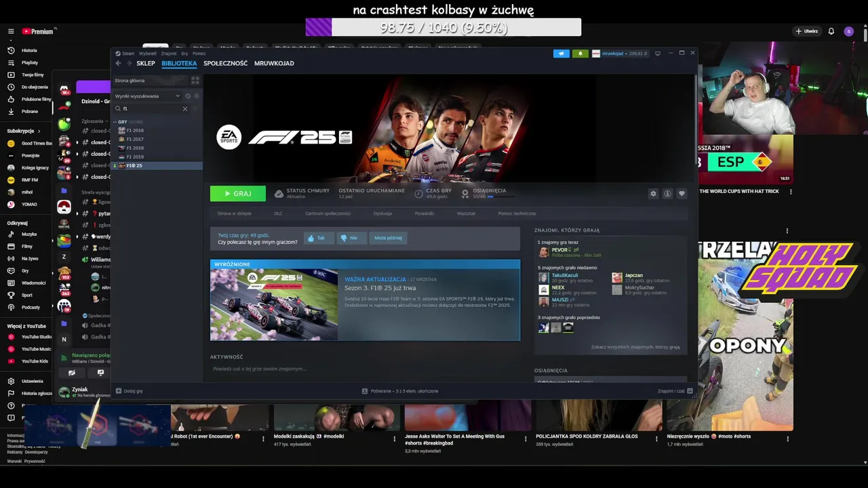Show F1 25 game info icon
The image size is (868, 488).
pos(667,194)
